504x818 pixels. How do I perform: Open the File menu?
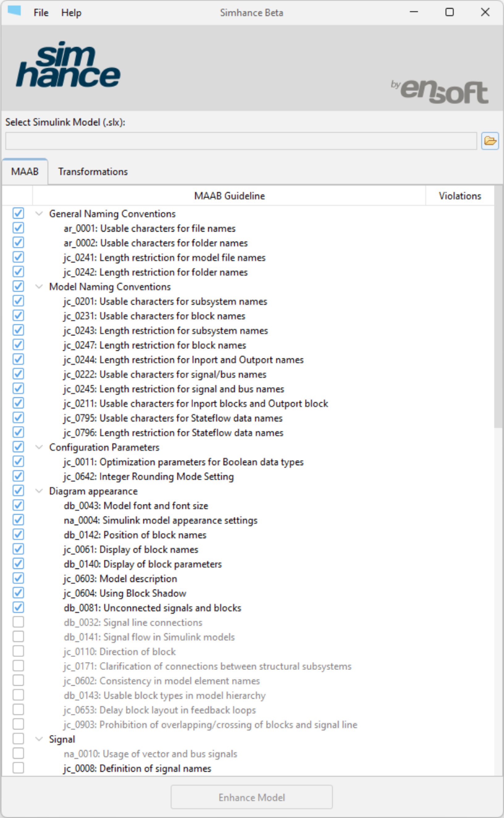tap(41, 13)
